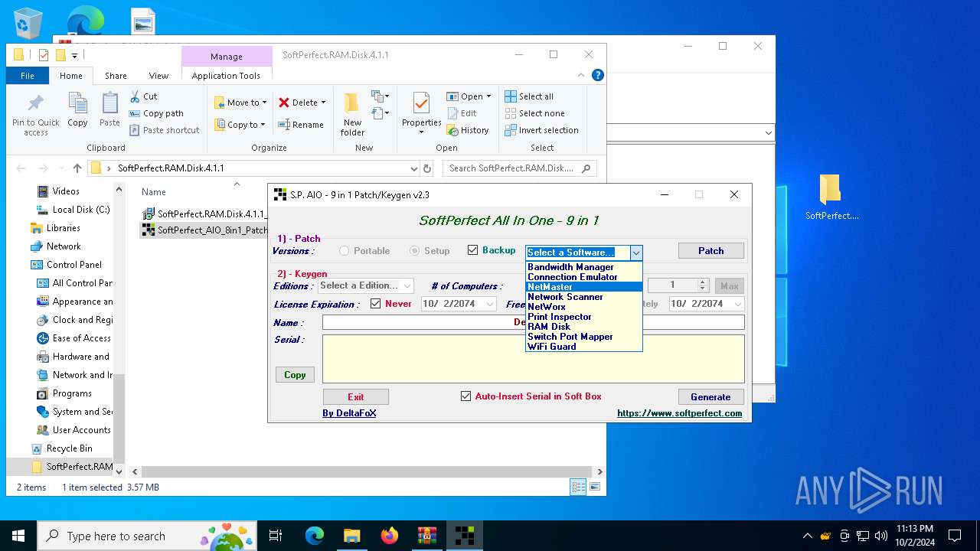Open the rightmost date picker dropdown
Image resolution: width=980 pixels, height=551 pixels.
[738, 304]
